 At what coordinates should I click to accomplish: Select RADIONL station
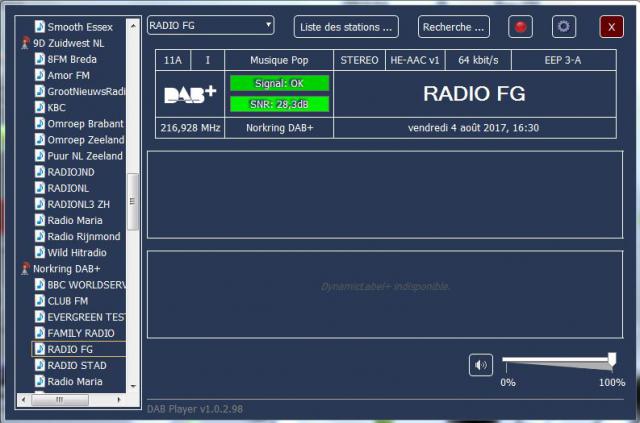click(68, 188)
